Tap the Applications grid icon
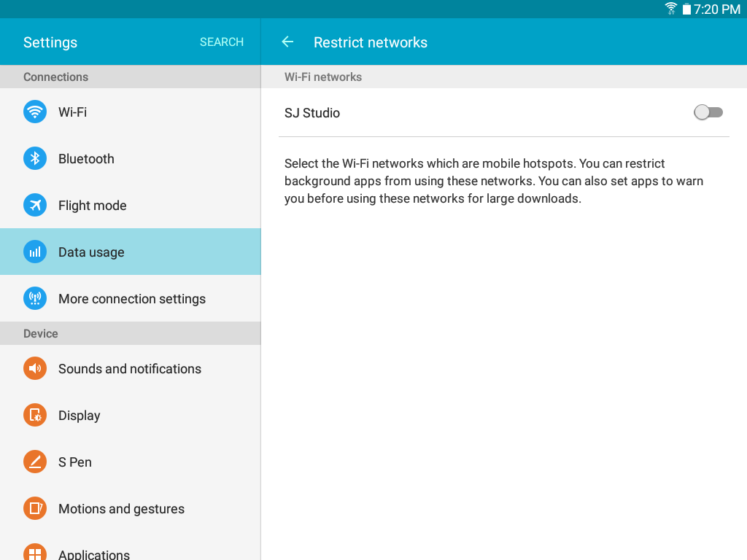Viewport: 747px width, 560px height. (x=35, y=552)
